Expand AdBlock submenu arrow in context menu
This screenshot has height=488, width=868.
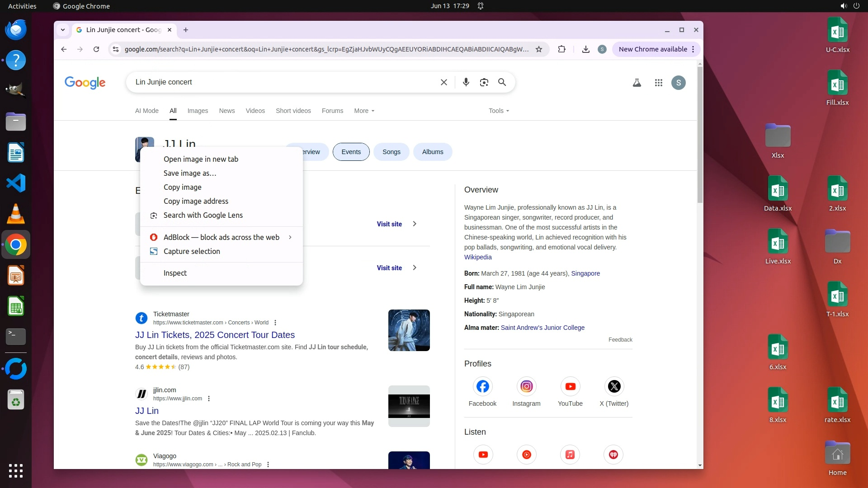click(x=290, y=237)
